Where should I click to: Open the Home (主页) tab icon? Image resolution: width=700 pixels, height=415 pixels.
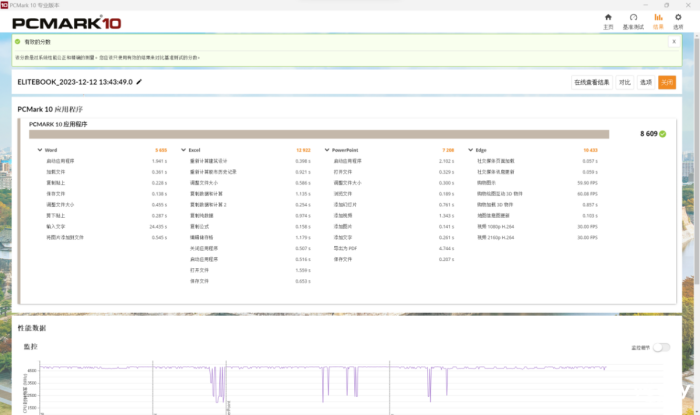(608, 19)
